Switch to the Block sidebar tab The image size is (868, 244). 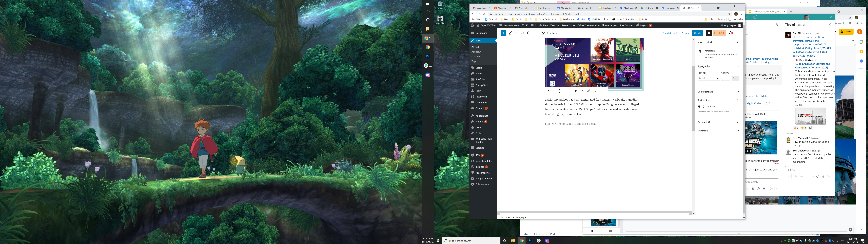click(710, 42)
